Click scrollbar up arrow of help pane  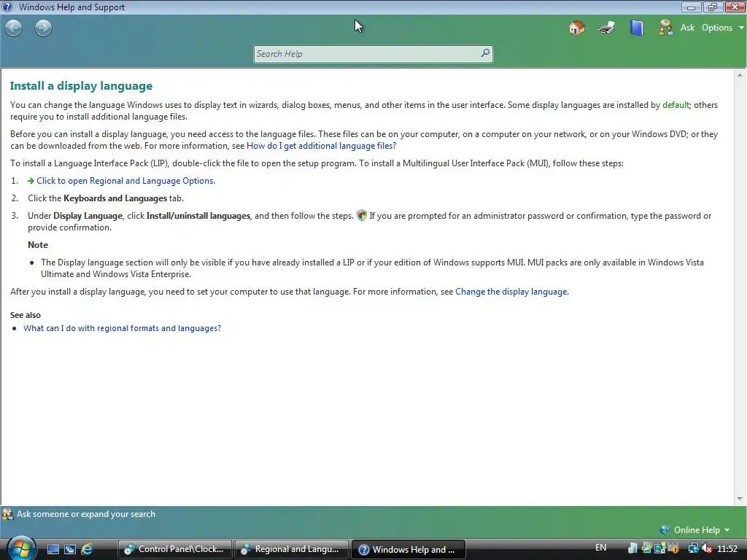click(x=740, y=75)
